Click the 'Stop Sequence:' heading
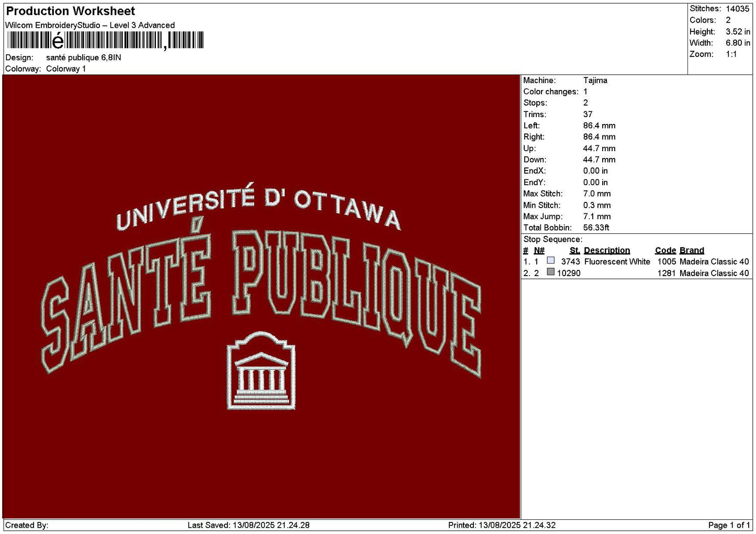Screen dimensions: 756x534 pos(552,240)
